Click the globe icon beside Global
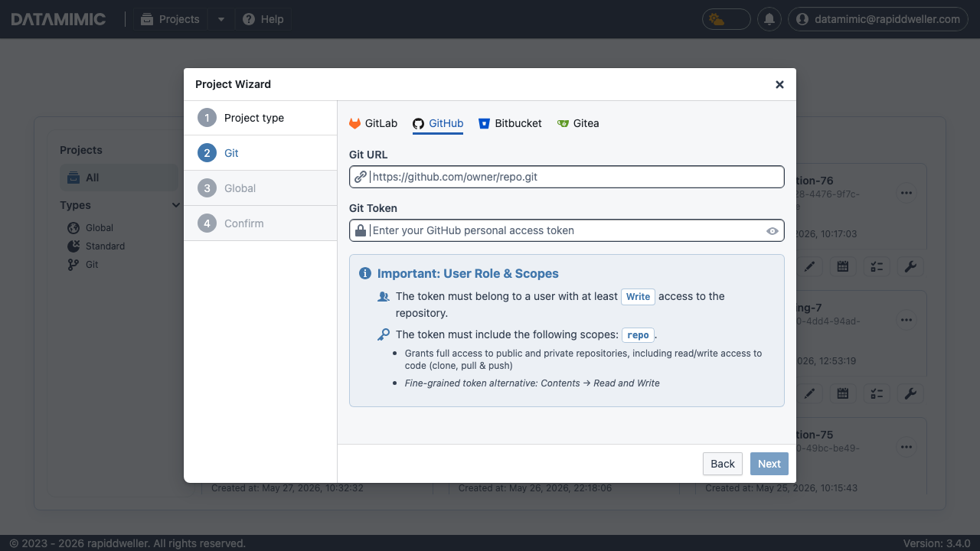This screenshot has width=980, height=551. pyautogui.click(x=73, y=228)
